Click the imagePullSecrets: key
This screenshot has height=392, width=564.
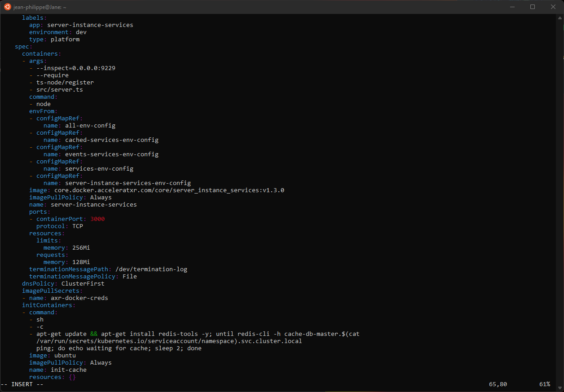click(53, 291)
